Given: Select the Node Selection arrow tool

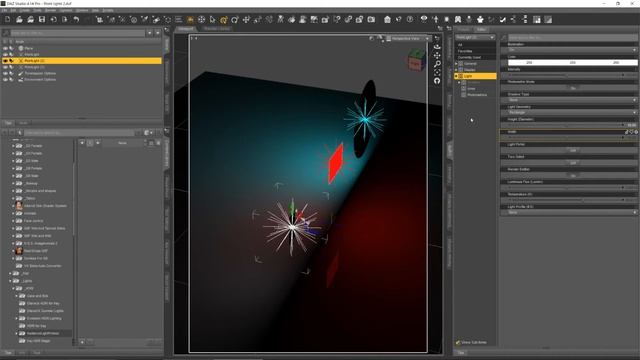Looking at the screenshot, I should coord(213,19).
